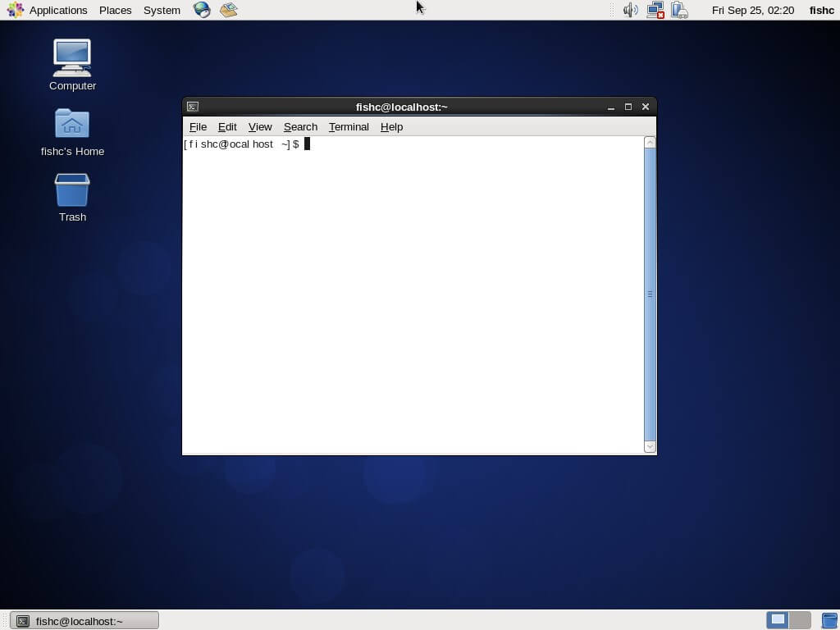The width and height of the screenshot is (840, 630).
Task: Switch to the second workspace
Action: coord(800,620)
